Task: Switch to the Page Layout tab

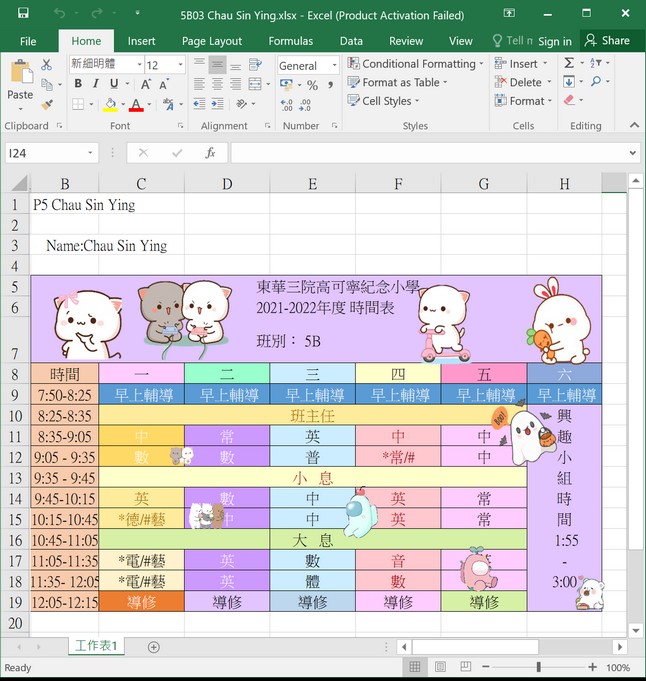Action: click(x=212, y=41)
